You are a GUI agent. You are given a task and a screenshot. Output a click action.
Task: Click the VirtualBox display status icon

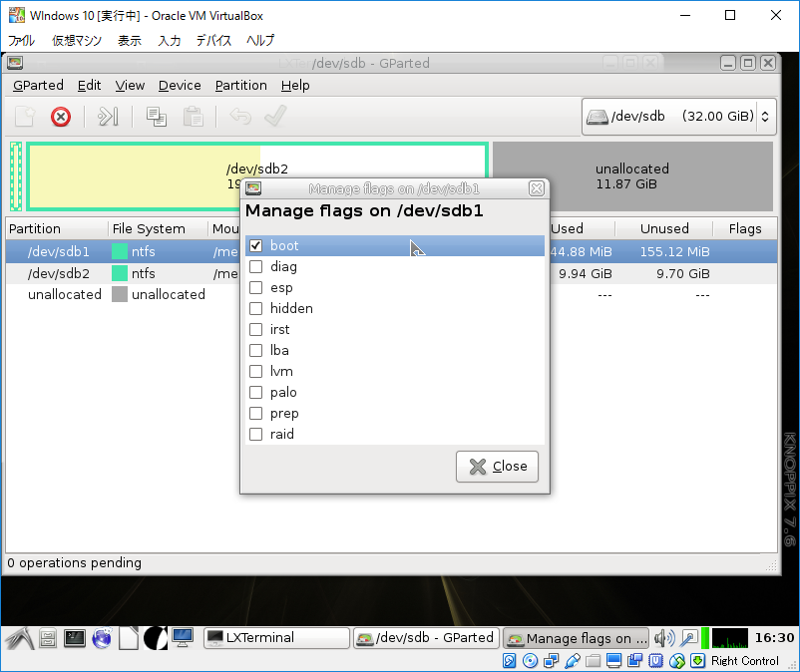[x=613, y=661]
